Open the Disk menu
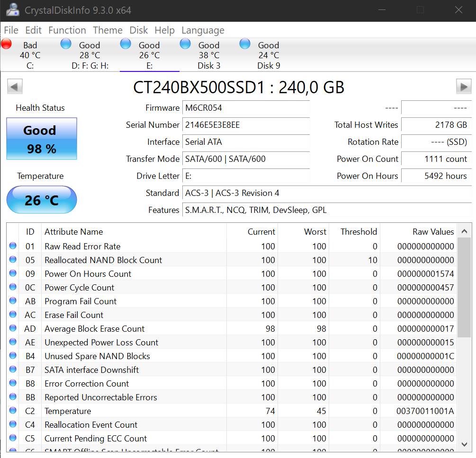This screenshot has width=476, height=458. pyautogui.click(x=138, y=30)
